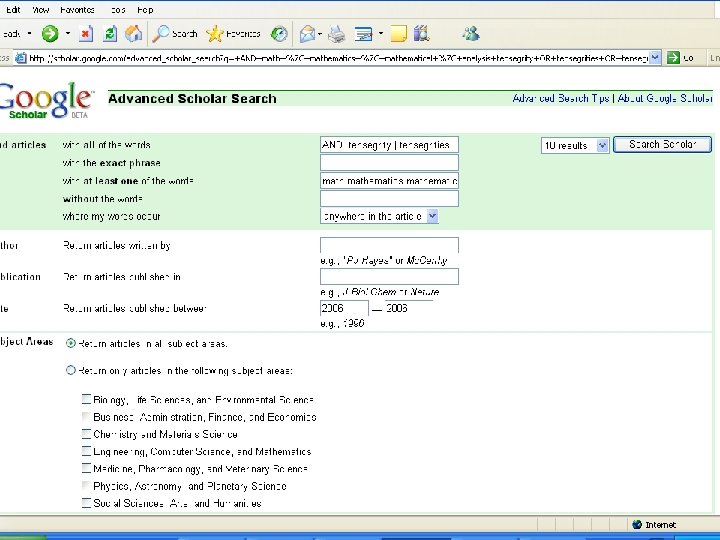Open the Back button history arrow

click(30, 34)
